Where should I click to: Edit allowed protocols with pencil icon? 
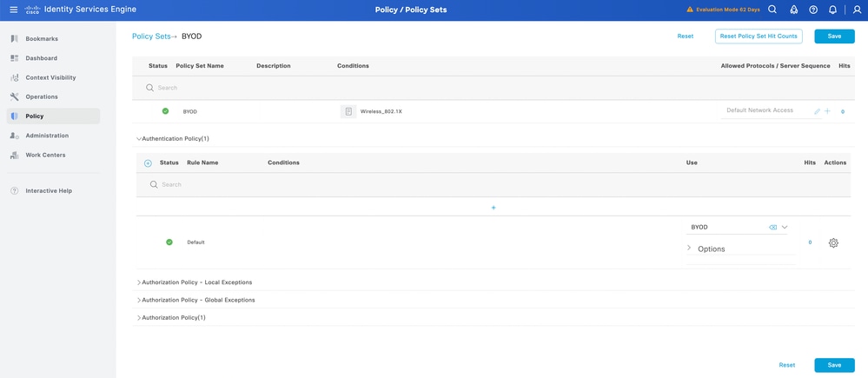click(817, 111)
